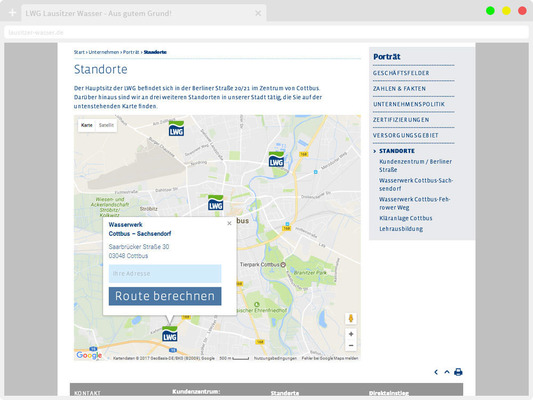Open Geschäftsfelder in sidebar menu
Screen dimensions: 533x400
pos(401,73)
